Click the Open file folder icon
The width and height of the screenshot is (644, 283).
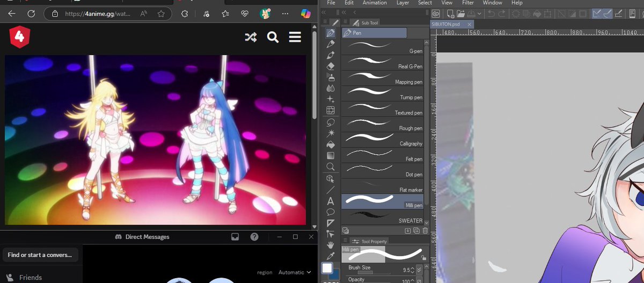(x=460, y=13)
